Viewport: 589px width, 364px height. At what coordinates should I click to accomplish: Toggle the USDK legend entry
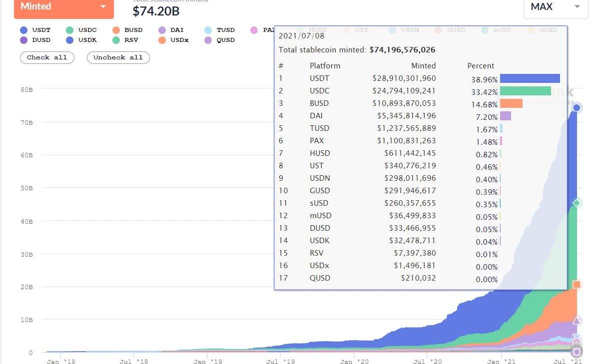tap(81, 40)
